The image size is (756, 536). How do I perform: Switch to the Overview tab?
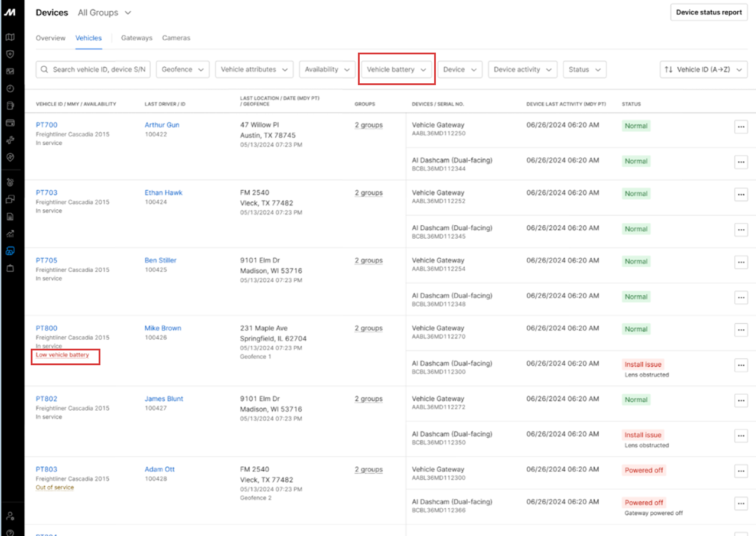(x=50, y=38)
